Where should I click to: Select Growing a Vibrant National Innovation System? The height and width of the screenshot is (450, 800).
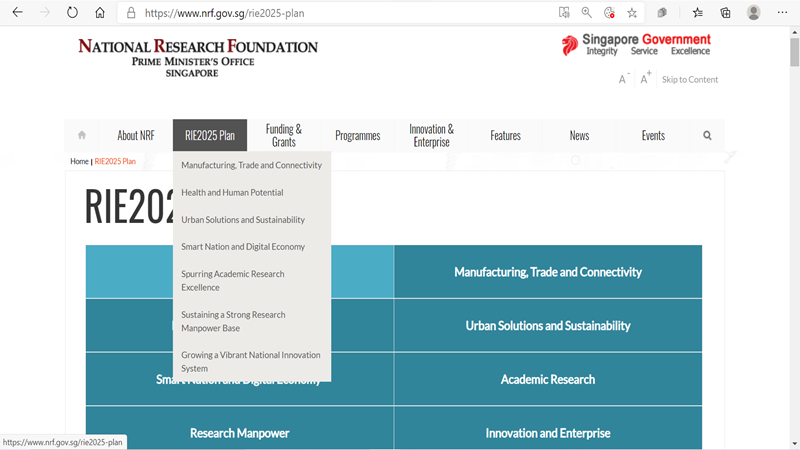pyautogui.click(x=252, y=362)
